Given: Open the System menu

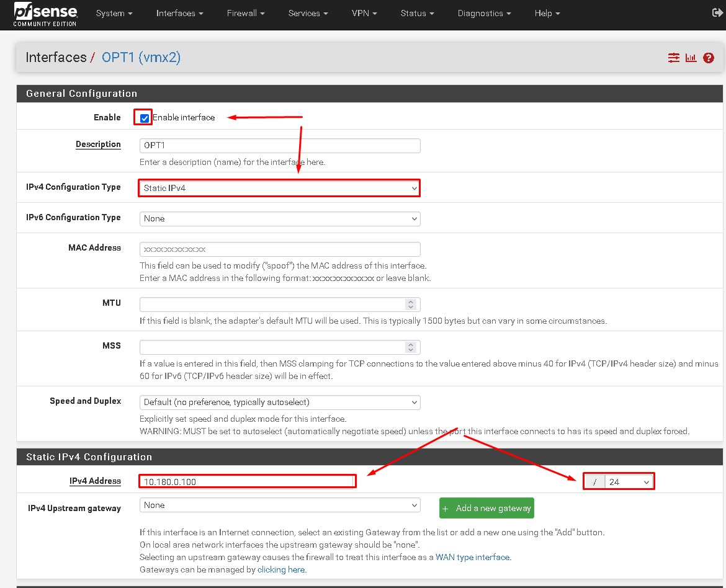Looking at the screenshot, I should (x=114, y=13).
